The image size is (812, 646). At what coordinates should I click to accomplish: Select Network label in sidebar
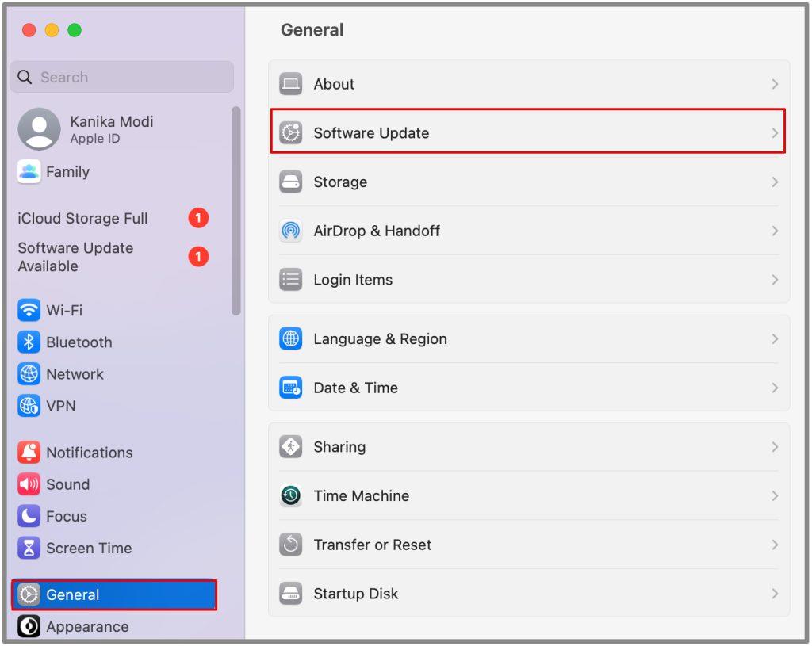[x=75, y=374]
